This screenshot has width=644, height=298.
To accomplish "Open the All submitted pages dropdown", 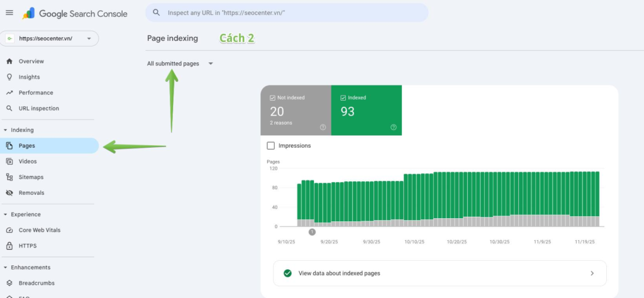I will tap(180, 63).
